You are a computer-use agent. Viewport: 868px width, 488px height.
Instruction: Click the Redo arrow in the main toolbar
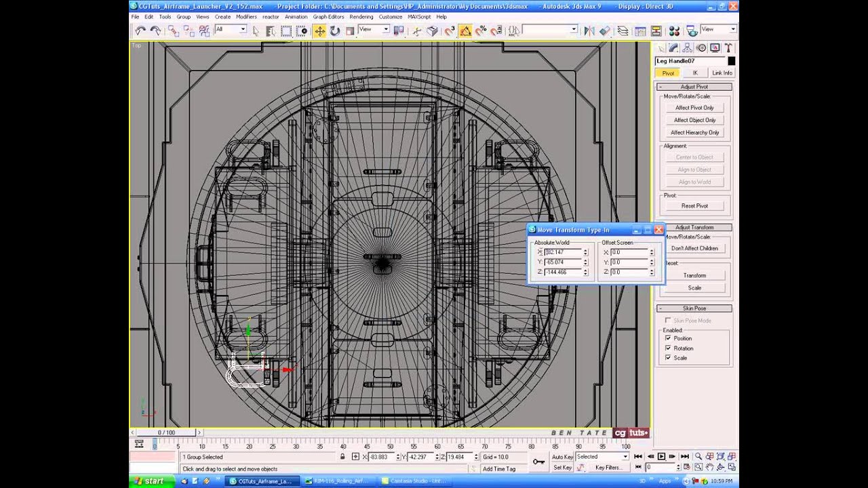155,30
